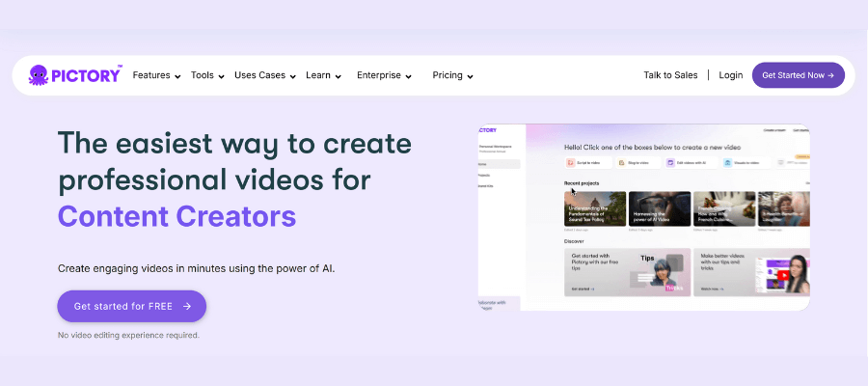Image resolution: width=868 pixels, height=386 pixels.
Task: Click the Discover heading in preview
Action: pyautogui.click(x=574, y=241)
